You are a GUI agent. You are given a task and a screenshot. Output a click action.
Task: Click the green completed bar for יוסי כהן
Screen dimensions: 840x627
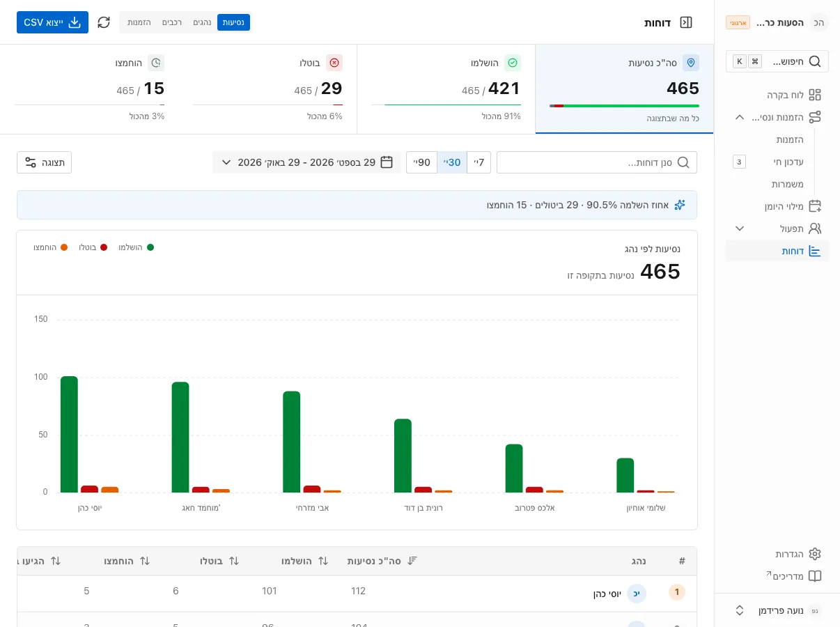pyautogui.click(x=69, y=435)
